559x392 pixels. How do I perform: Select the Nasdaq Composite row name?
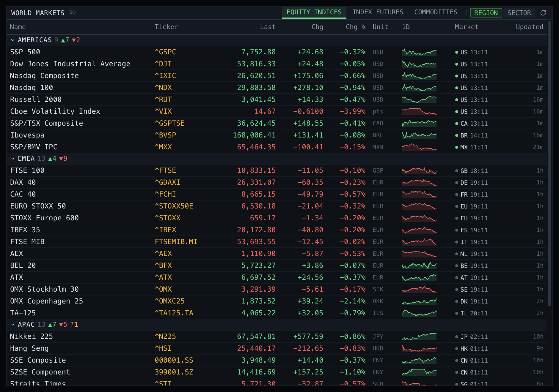click(x=44, y=76)
